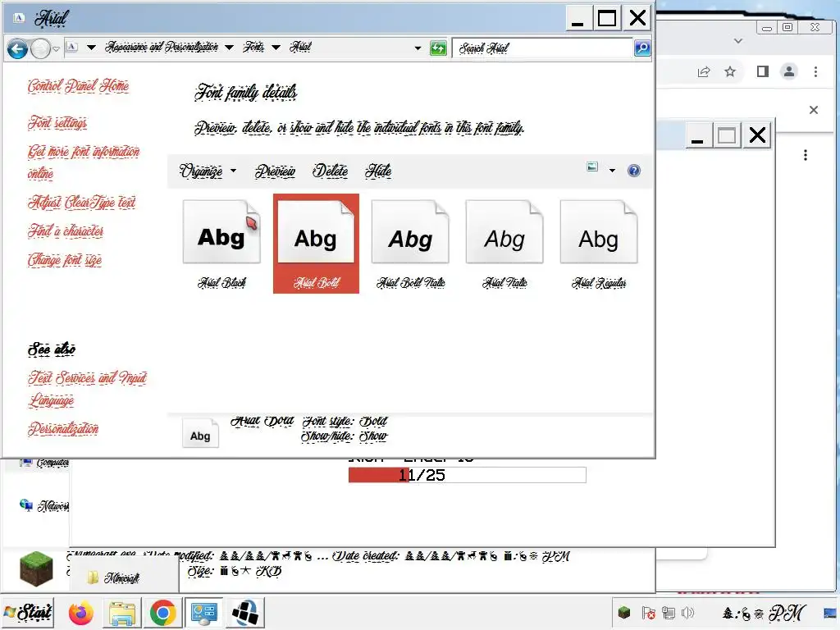Viewport: 840px width, 630px height.
Task: Click Minecraft block icon in system tray
Action: (x=624, y=612)
